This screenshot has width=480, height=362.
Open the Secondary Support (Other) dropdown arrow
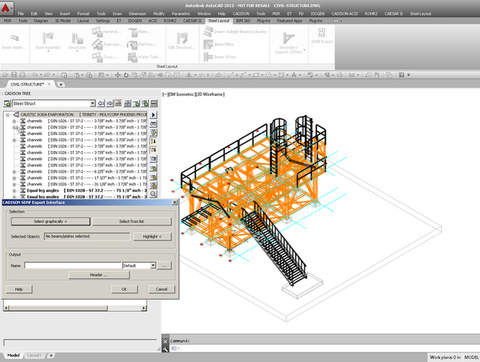click(304, 50)
